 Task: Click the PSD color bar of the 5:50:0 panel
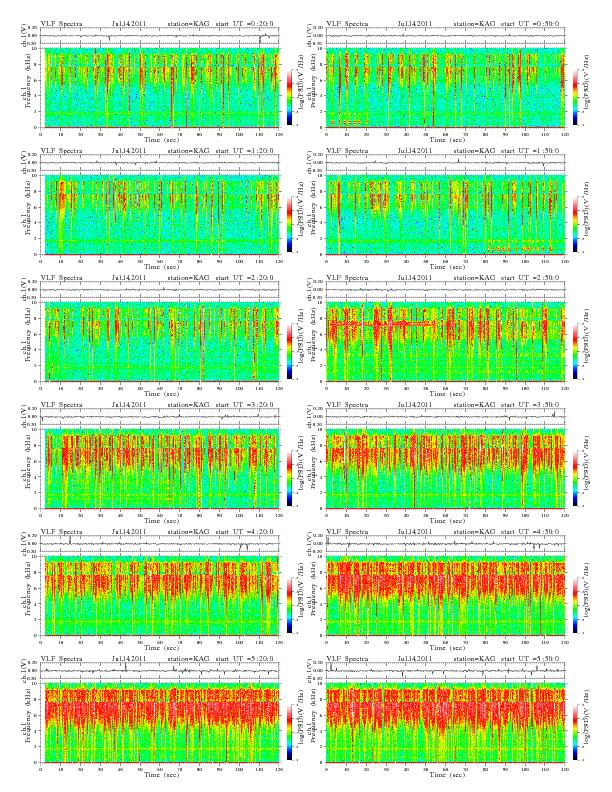coord(575,732)
